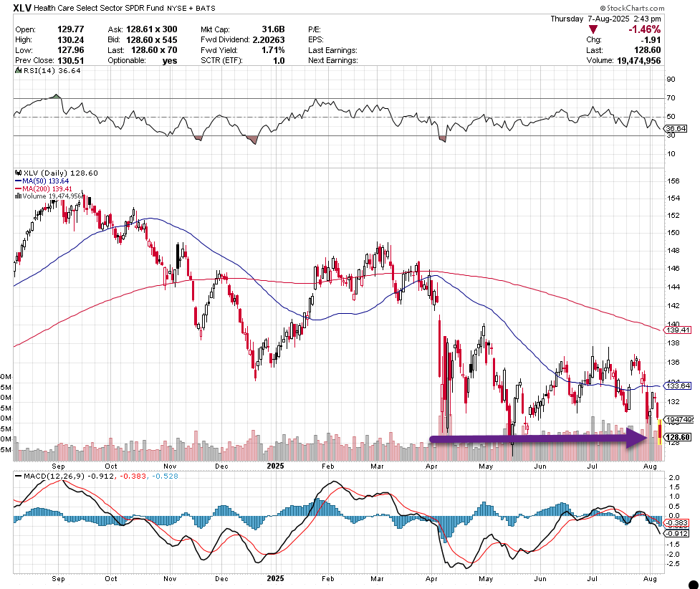Click the XLV ticker symbol in header
Image resolution: width=700 pixels, height=589 pixels.
pos(22,8)
